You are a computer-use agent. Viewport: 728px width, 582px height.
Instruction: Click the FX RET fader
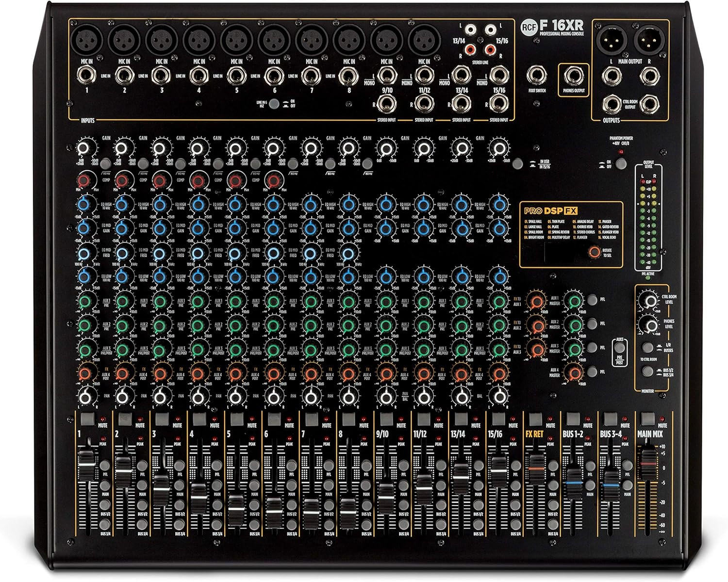536,469
